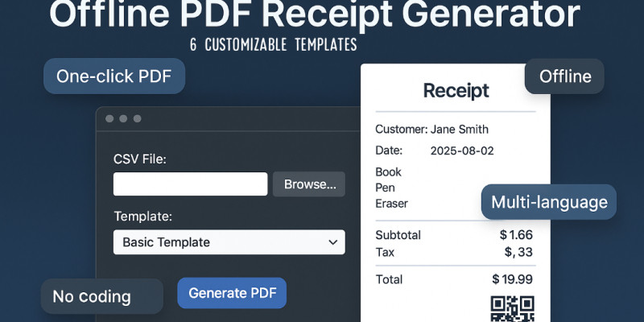Click the middle window control dot
Image resolution: width=644 pixels, height=322 pixels.
click(x=123, y=118)
